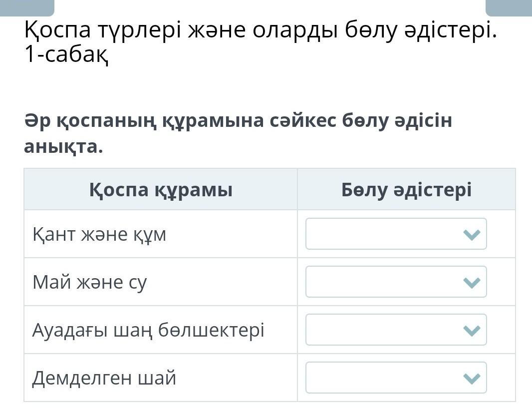Click chevron arrow in Демделген шай dropdown
Image resolution: width=532 pixels, height=416 pixels.
[x=472, y=379]
